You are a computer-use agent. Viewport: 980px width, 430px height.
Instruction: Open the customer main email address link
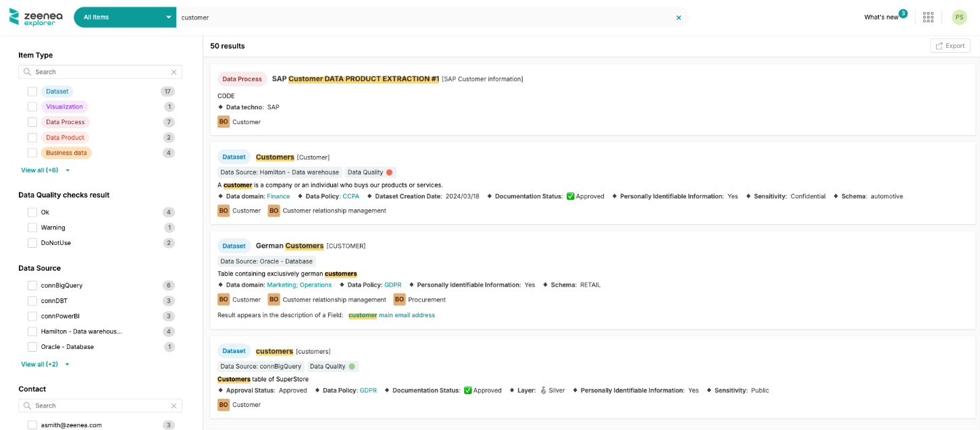392,315
